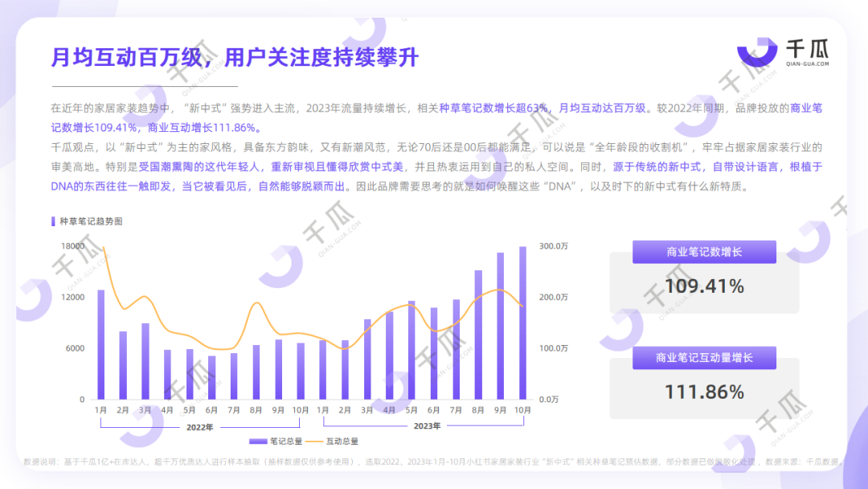Click the 109.41% growth figure

[x=704, y=286]
